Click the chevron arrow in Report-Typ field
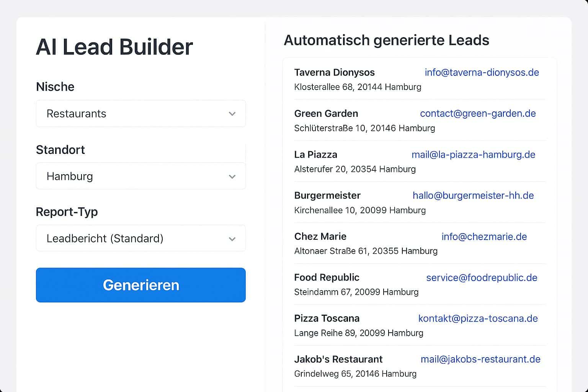 tap(232, 239)
